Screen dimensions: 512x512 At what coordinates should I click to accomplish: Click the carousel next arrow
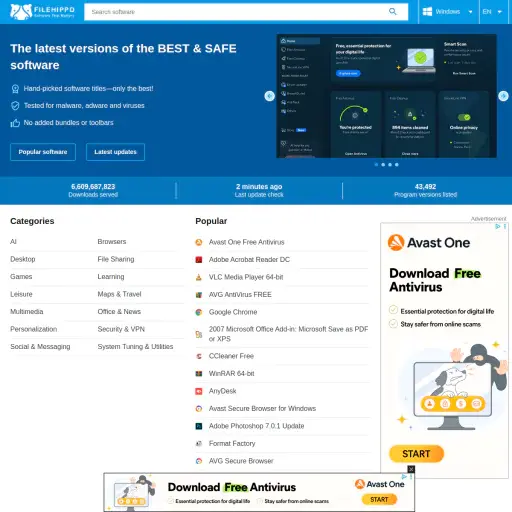click(x=503, y=96)
